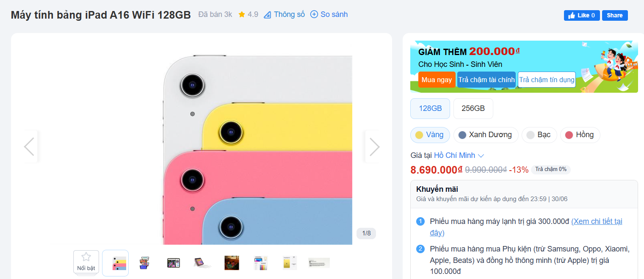Image resolution: width=644 pixels, height=279 pixels.
Task: Click the yellow iPad box thumbnail
Action: (290, 262)
